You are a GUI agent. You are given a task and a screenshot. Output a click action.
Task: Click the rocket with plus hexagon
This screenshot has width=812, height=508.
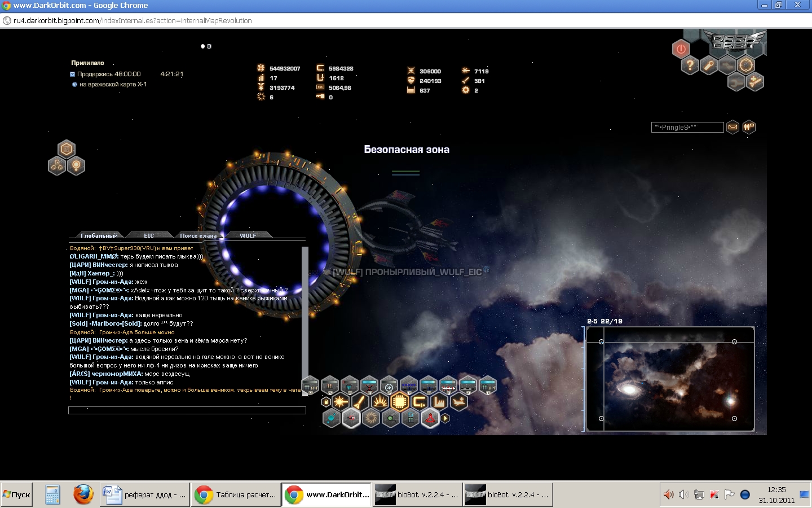tap(756, 82)
